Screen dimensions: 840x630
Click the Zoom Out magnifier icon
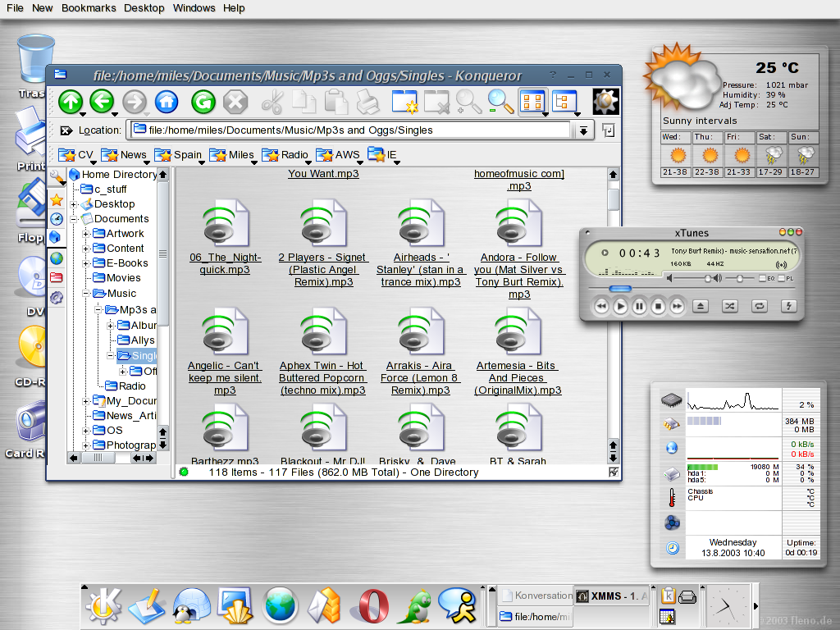tap(500, 101)
